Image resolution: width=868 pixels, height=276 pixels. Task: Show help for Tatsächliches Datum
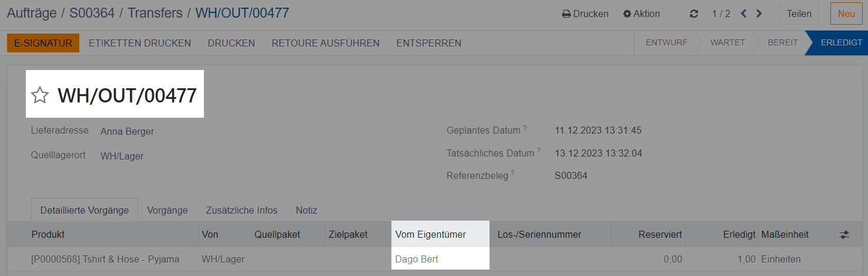538,151
